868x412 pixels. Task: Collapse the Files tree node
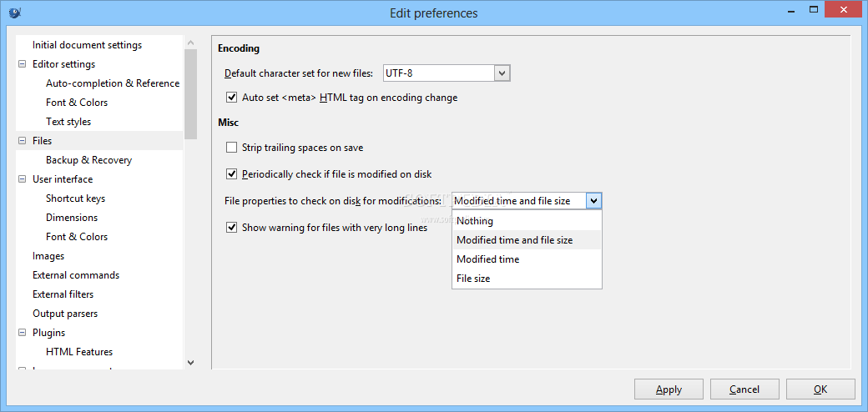23,141
